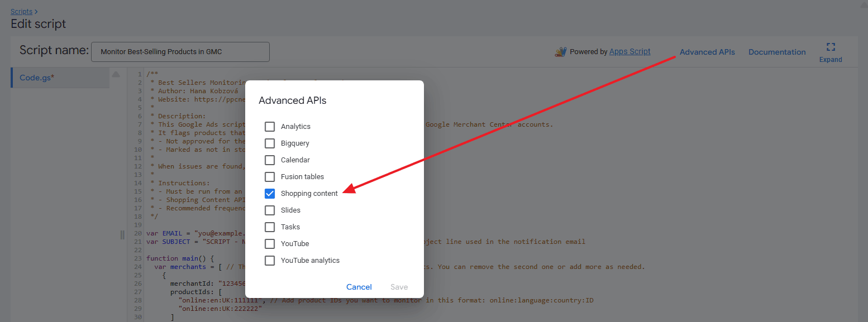Click the Apps Script logo icon
The image size is (868, 322).
coord(560,52)
